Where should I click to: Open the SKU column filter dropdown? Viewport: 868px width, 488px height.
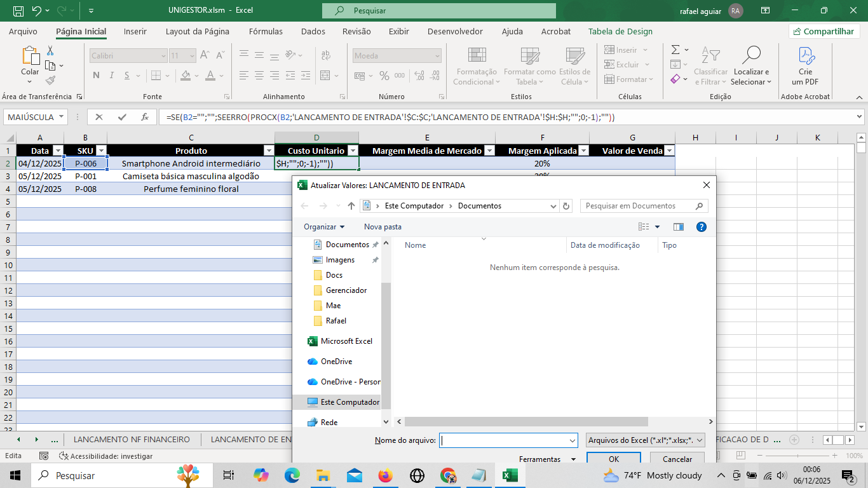coord(101,151)
